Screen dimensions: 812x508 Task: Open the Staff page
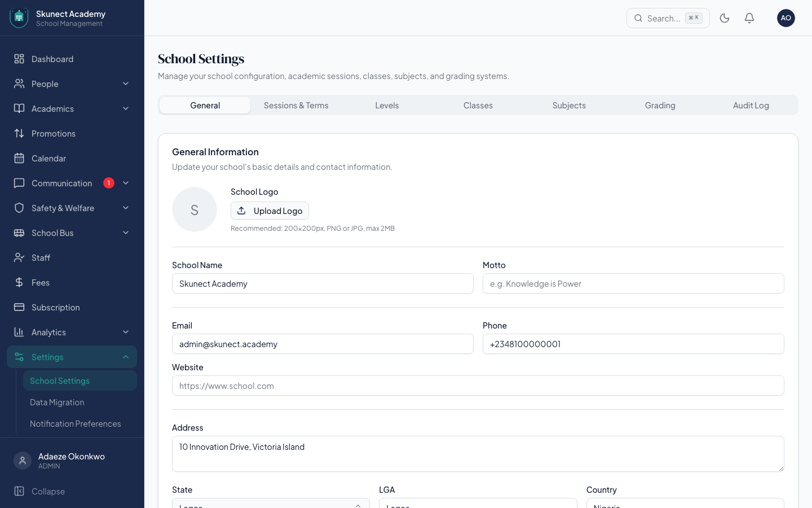tap(72, 257)
